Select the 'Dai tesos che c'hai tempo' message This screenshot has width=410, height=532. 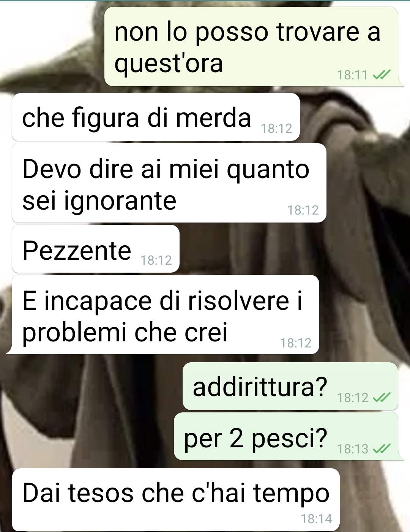(x=176, y=500)
